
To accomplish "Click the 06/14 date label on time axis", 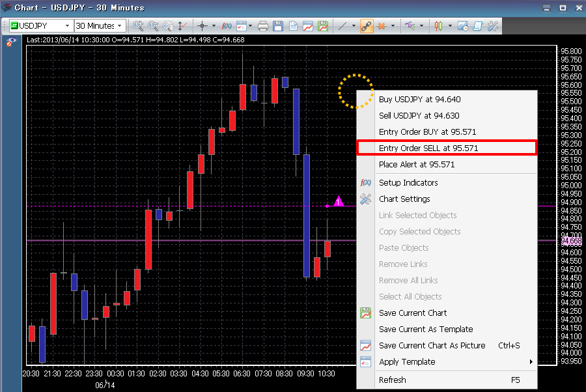I will (x=105, y=385).
